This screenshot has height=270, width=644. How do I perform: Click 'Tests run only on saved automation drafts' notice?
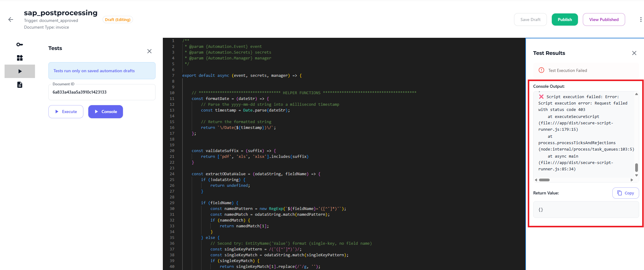click(102, 71)
